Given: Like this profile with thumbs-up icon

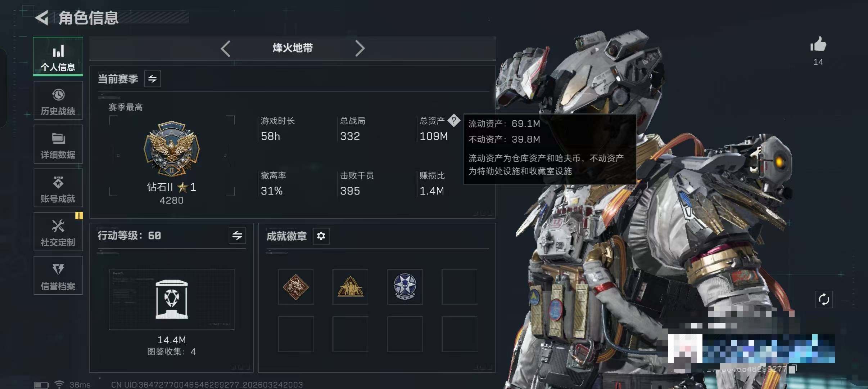Looking at the screenshot, I should 818,45.
